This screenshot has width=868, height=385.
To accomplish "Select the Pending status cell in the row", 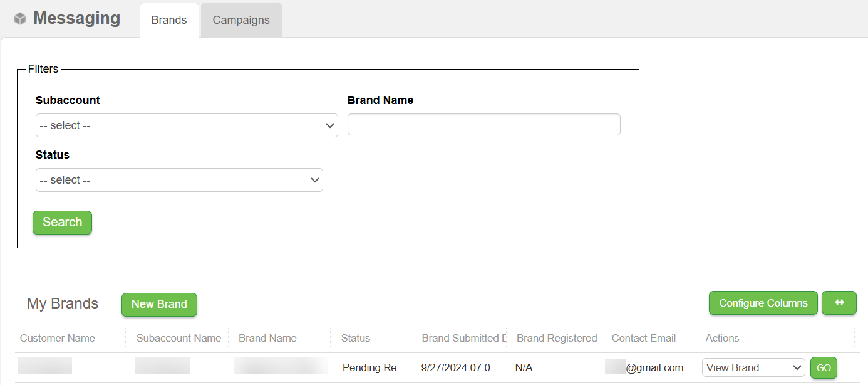I will click(375, 367).
